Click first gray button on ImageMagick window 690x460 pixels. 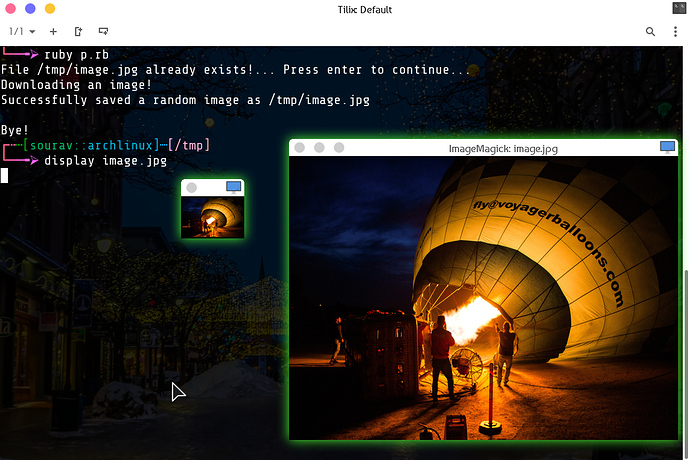tap(299, 148)
